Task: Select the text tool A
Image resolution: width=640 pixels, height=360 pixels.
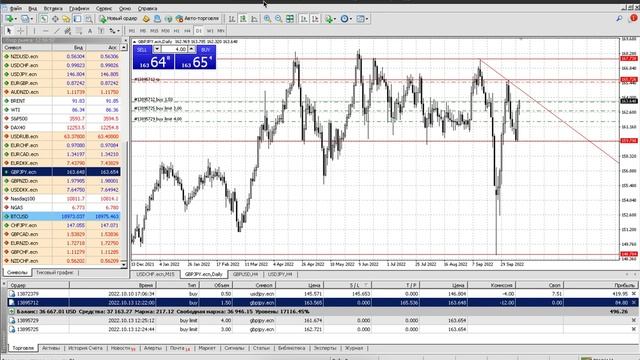Action: (90, 31)
